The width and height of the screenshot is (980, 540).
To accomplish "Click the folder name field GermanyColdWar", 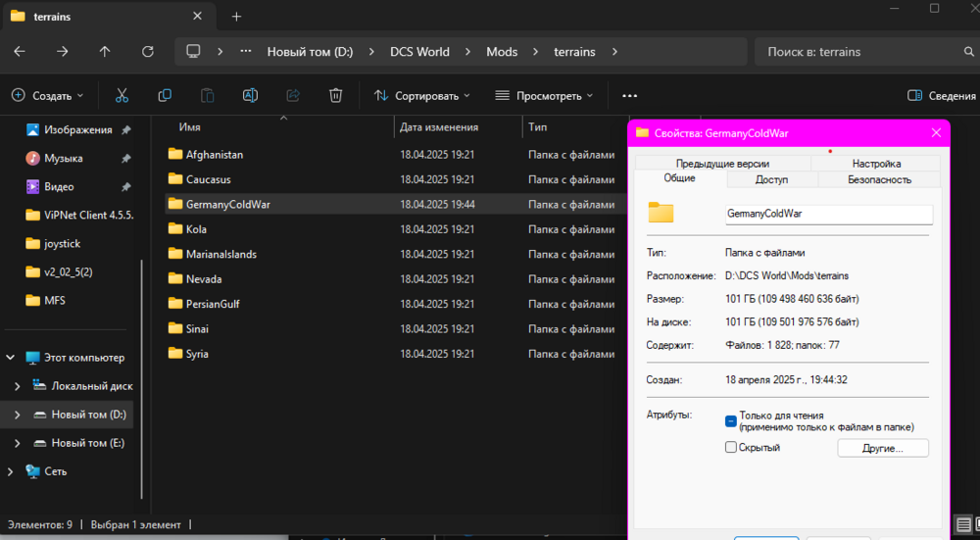I will [827, 213].
